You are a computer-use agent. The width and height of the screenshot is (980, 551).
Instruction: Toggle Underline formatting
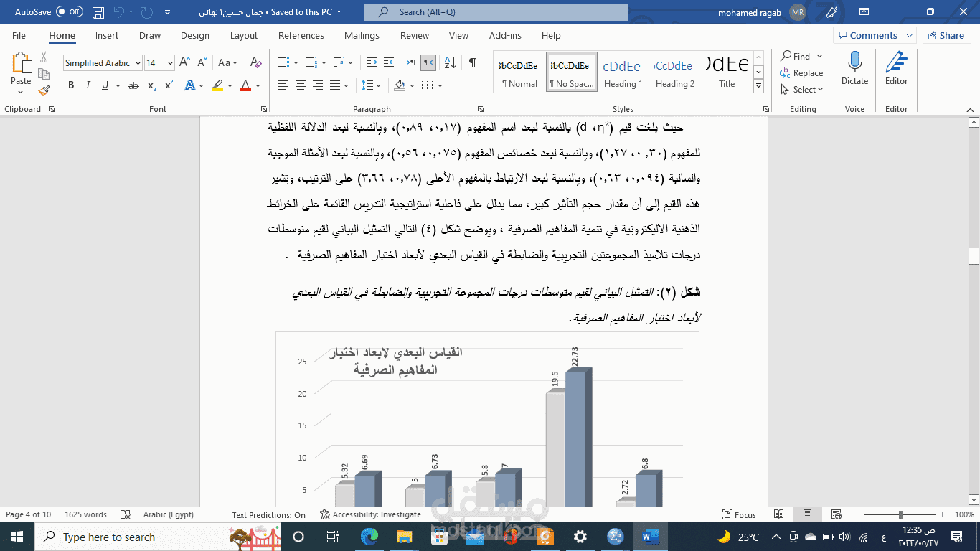105,85
